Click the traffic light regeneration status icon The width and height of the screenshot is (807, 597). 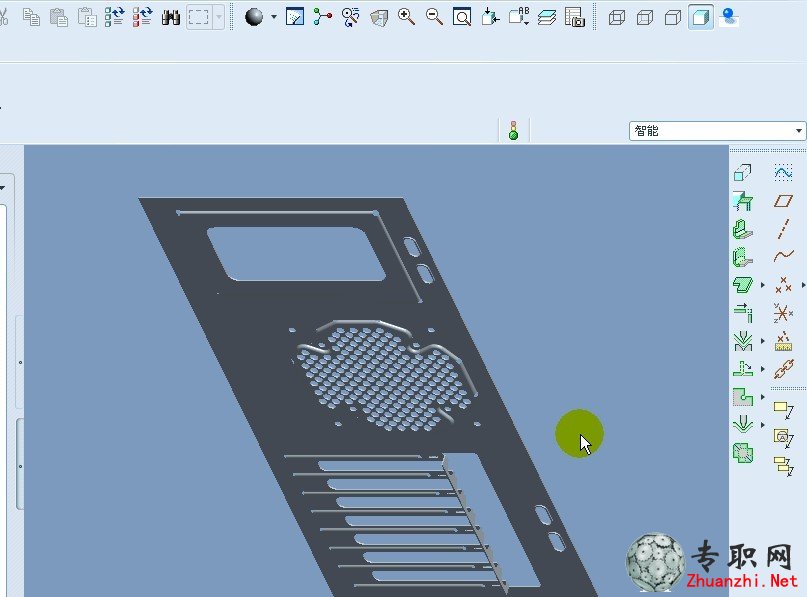pyautogui.click(x=513, y=131)
